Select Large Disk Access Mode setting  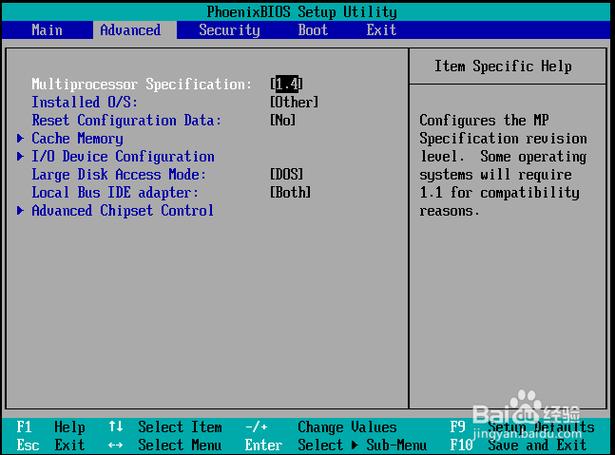(119, 175)
